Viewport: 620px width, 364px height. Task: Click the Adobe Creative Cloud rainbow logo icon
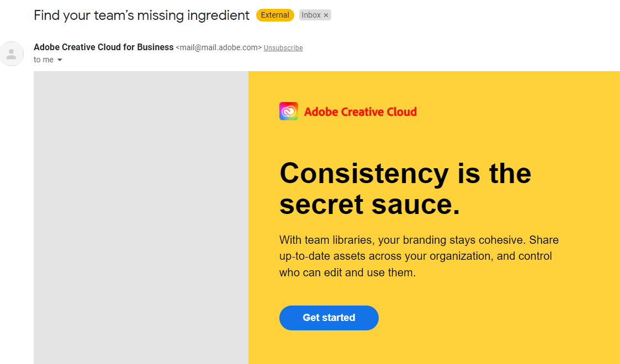(289, 111)
